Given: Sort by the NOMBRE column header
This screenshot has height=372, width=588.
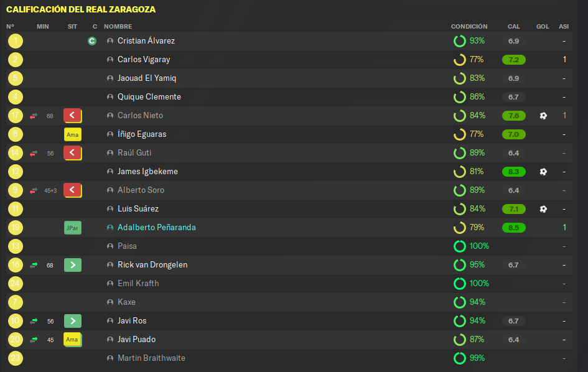Looking at the screenshot, I should click(x=118, y=27).
